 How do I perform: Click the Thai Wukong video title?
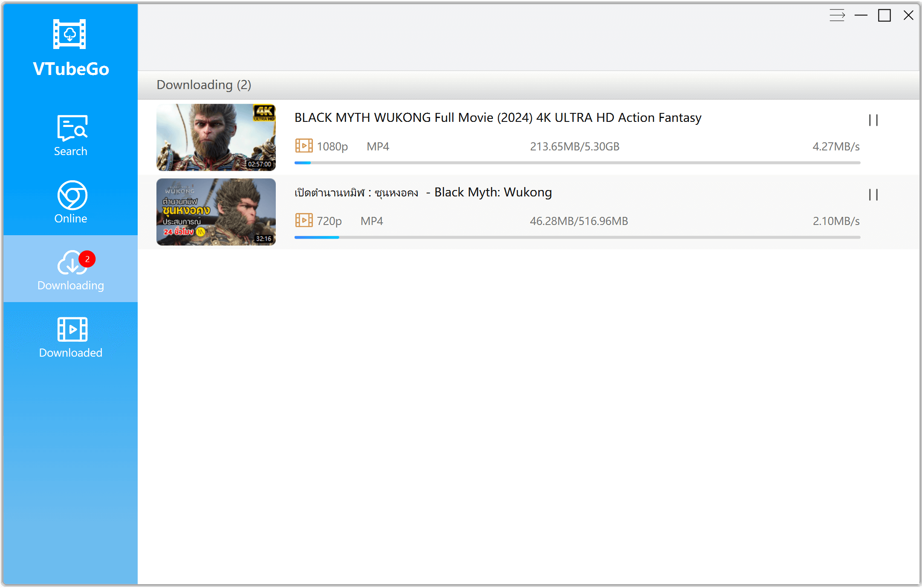423,192
